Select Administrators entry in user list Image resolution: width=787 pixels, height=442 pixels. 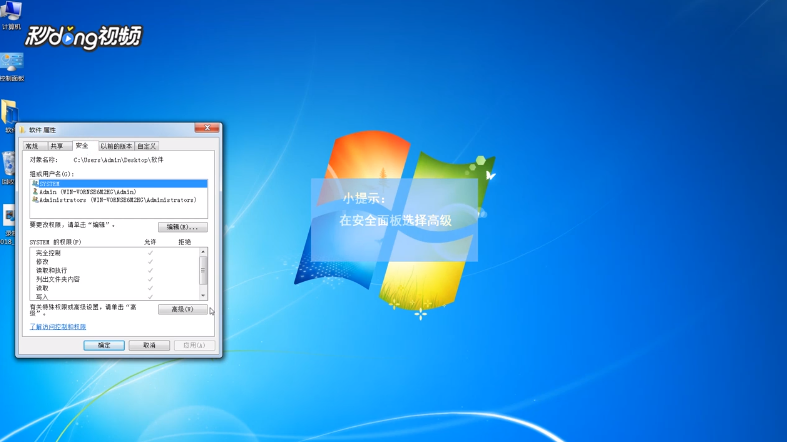tap(118, 200)
